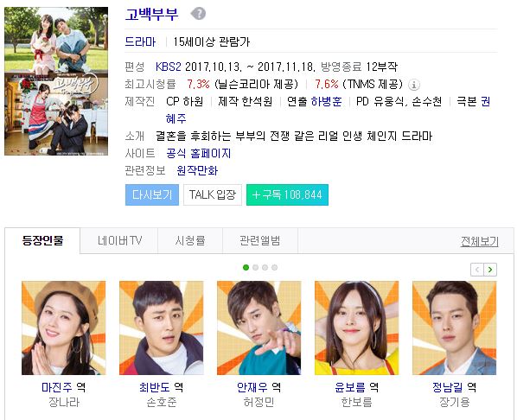Open 장기용's character photo 정남길
This screenshot has height=420, width=517.
pyautogui.click(x=455, y=328)
